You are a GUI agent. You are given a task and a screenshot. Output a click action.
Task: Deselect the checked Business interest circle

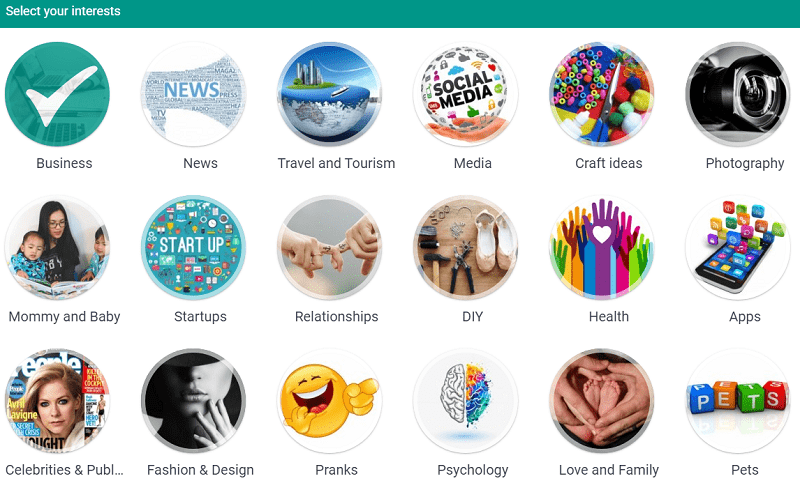coord(57,94)
